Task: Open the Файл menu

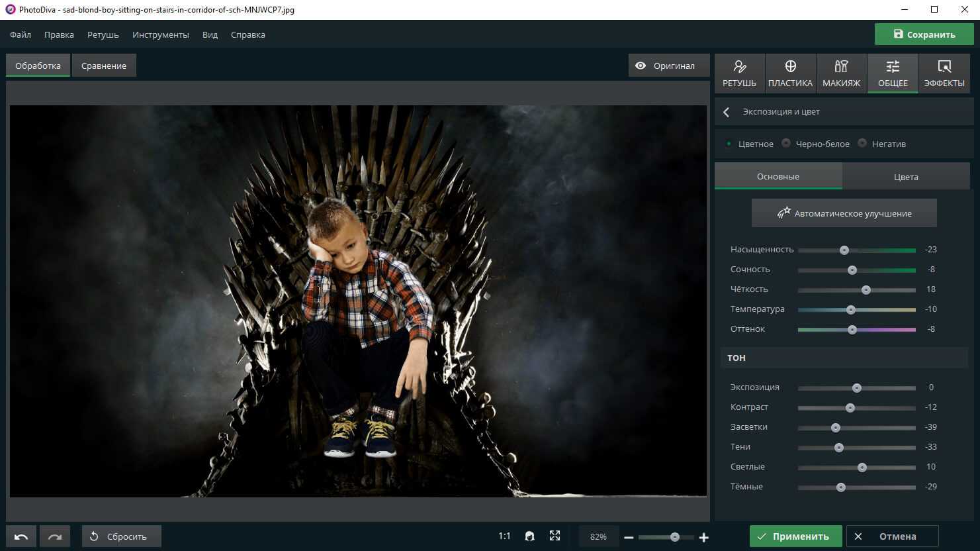Action: click(21, 34)
